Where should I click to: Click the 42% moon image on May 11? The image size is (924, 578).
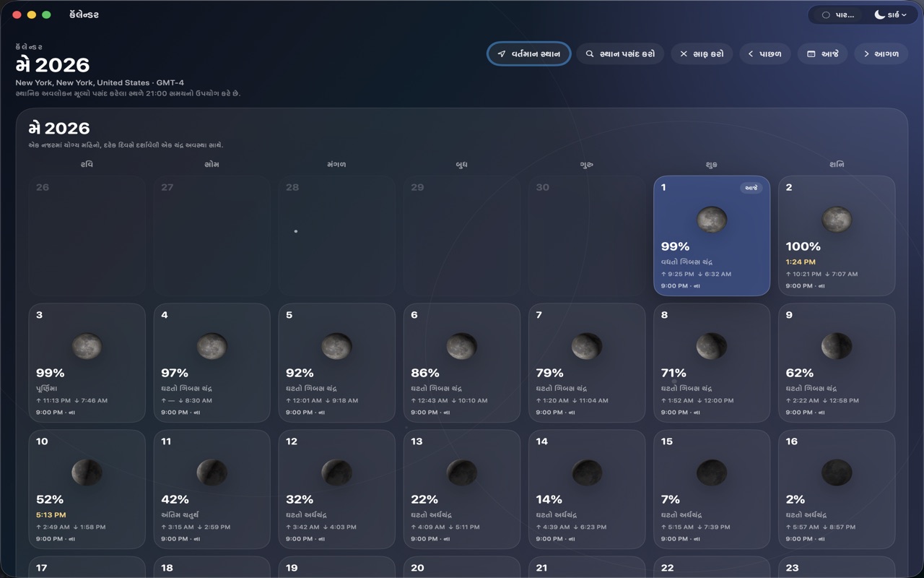point(212,473)
